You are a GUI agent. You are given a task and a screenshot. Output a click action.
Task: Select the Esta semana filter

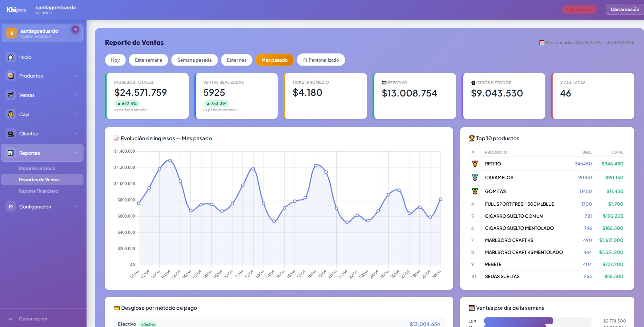(x=148, y=60)
